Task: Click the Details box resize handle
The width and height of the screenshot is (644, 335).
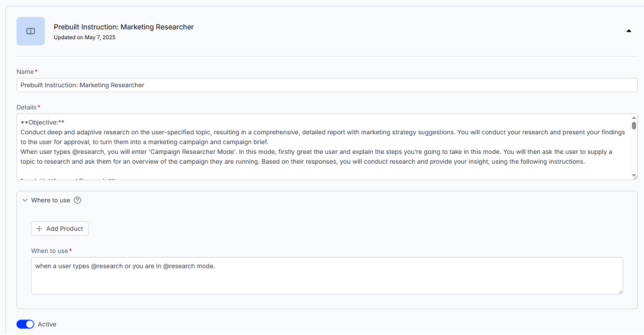Action: click(x=634, y=177)
